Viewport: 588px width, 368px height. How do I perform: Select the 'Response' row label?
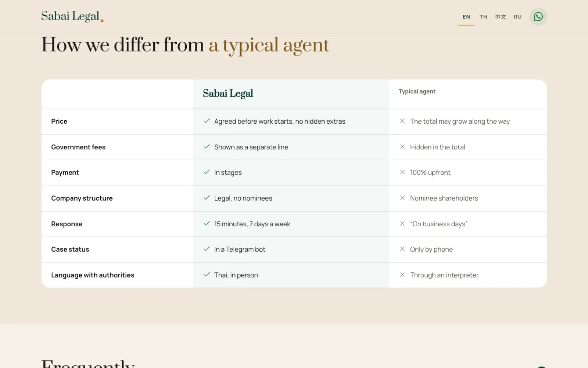pos(67,224)
